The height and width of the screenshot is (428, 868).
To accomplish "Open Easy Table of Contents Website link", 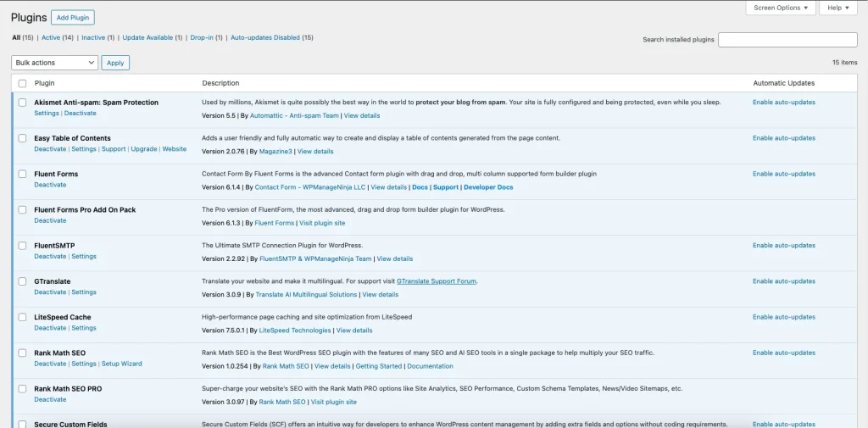I will [175, 149].
